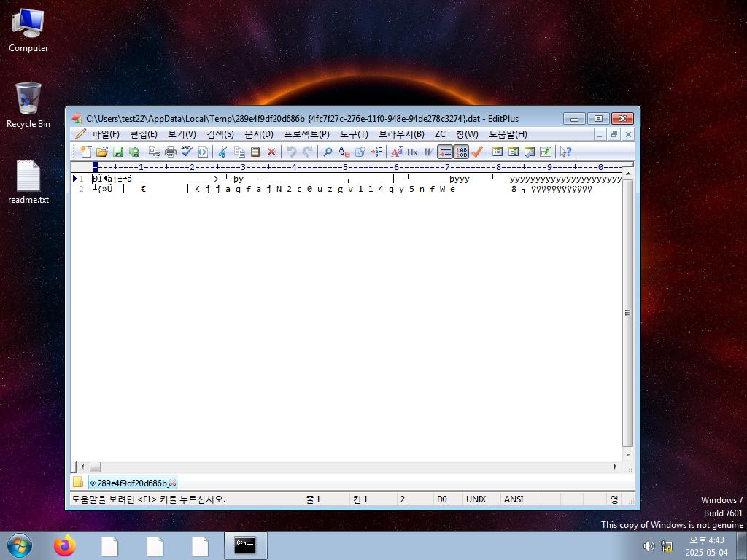
Task: Click the folder icon beside document tabs
Action: [77, 482]
